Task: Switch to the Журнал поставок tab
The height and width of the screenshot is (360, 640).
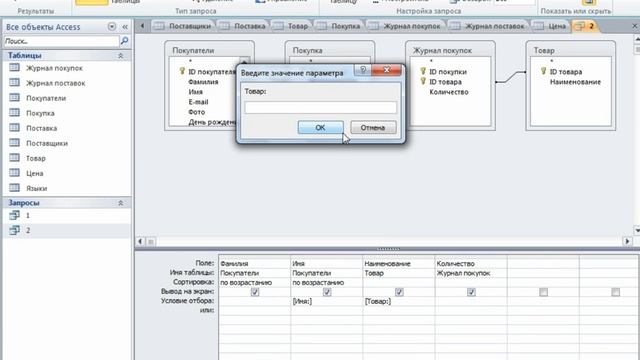Action: click(488, 26)
